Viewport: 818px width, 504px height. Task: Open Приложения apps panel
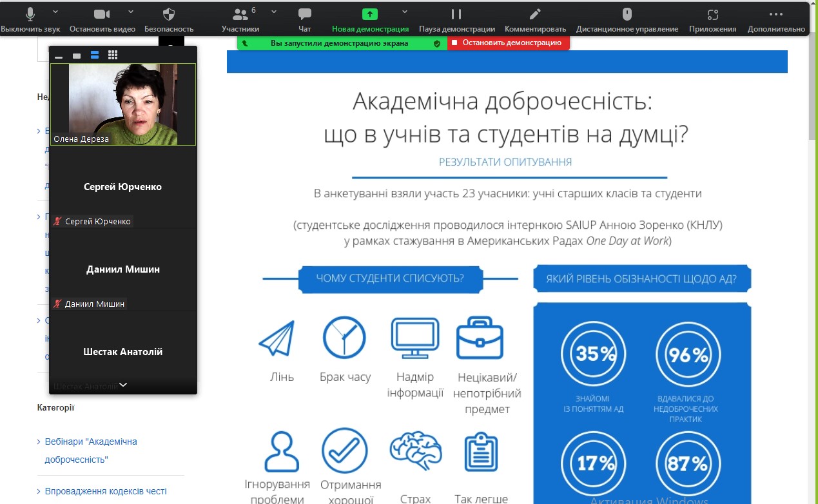pyautogui.click(x=712, y=19)
